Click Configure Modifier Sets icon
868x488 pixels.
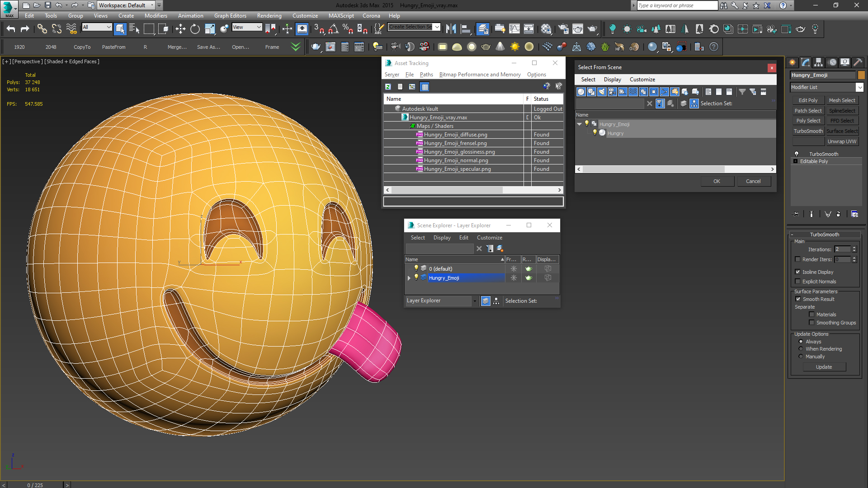click(x=854, y=214)
